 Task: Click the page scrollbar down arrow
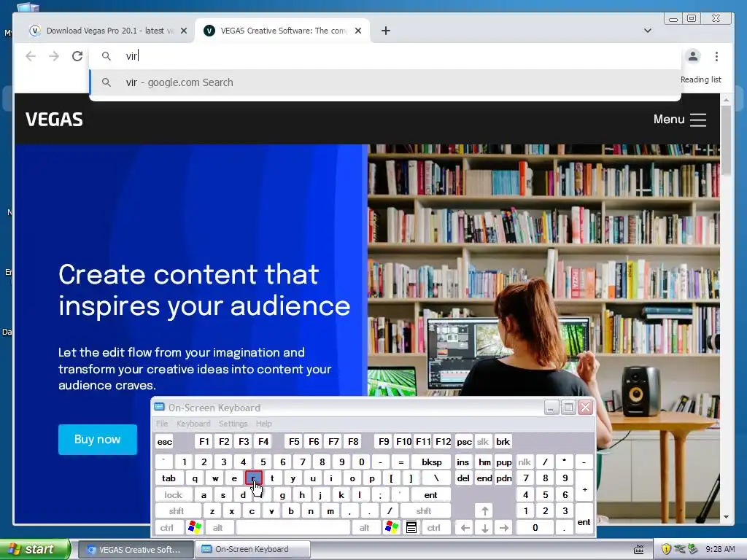pos(726,517)
